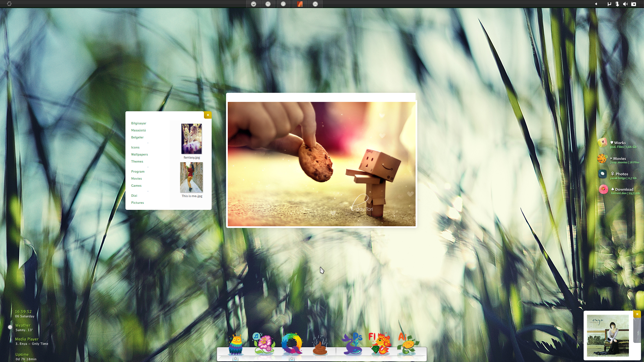Image resolution: width=644 pixels, height=362 pixels.
Task: Open the rainbow Q browser dock icon
Action: click(292, 344)
